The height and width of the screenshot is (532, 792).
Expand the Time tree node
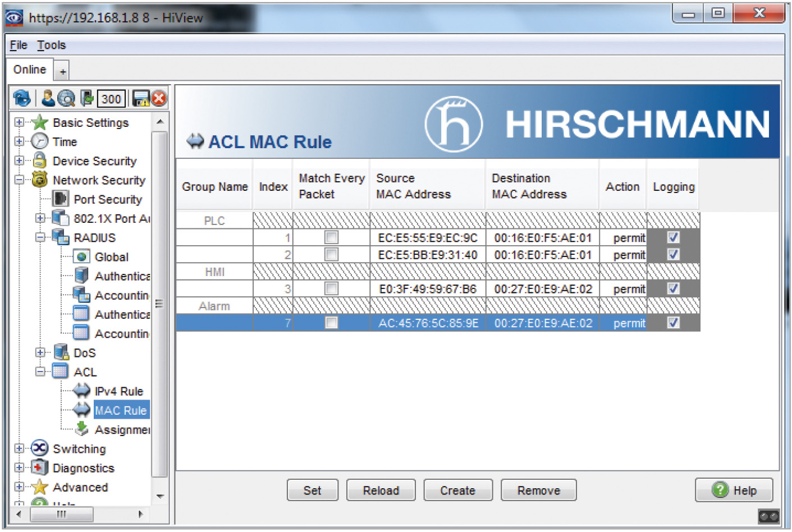tap(19, 141)
